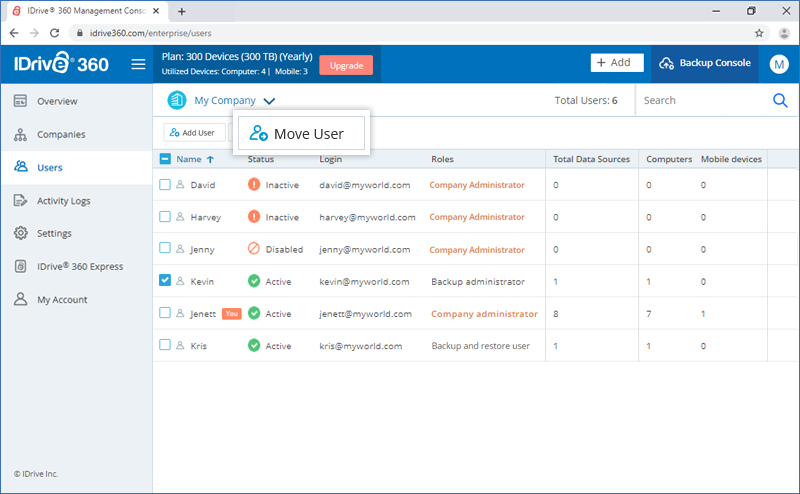
Task: Close the IDrive 360 browser tab
Action: pos(156,11)
